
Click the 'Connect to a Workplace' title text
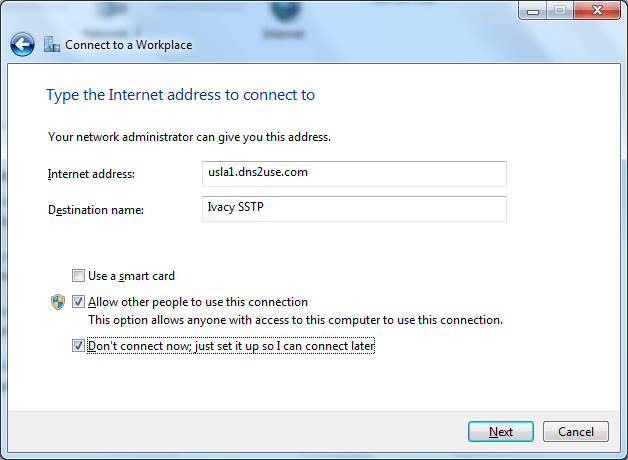[129, 45]
